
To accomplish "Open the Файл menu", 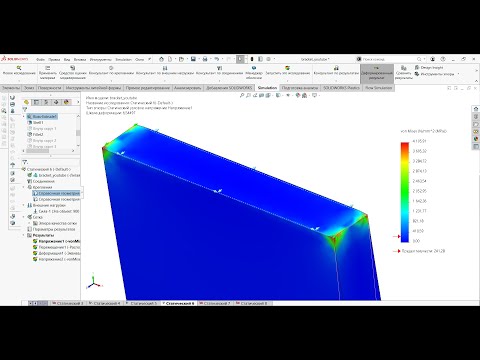I will (40, 59).
